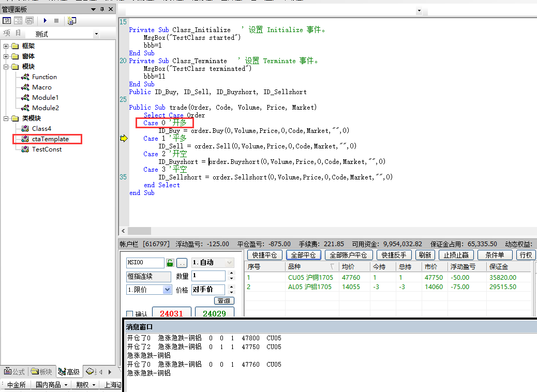Viewport: 537px width, 392px height.
Task: Select the Module2 icon in the tree
Action: [25, 108]
